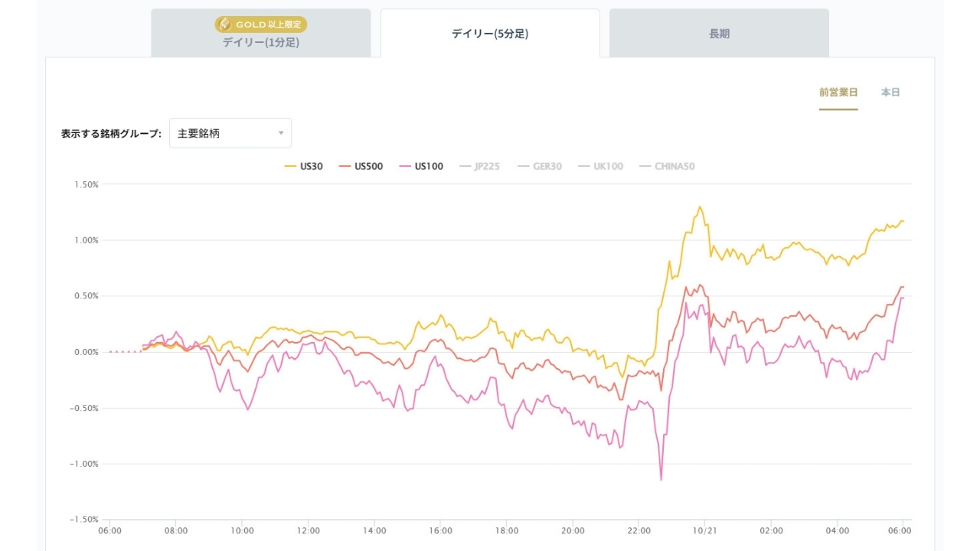
Task: Click the dropdown arrow beside 主要銘柄
Action: (x=281, y=133)
